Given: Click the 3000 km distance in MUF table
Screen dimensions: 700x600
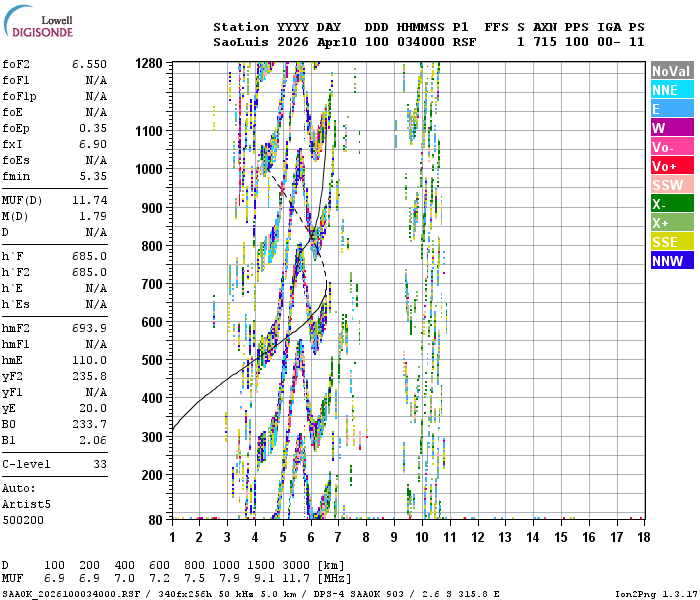Looking at the screenshot, I should pos(296,565).
